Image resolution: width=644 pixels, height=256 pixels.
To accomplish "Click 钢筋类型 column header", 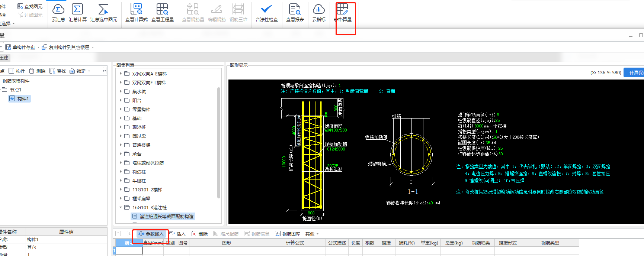I will [x=550, y=243].
